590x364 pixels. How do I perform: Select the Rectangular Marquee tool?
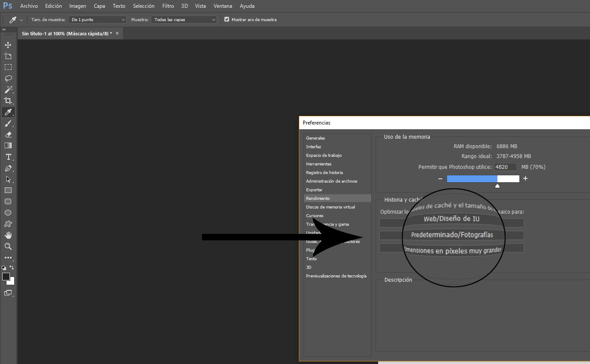coord(8,67)
